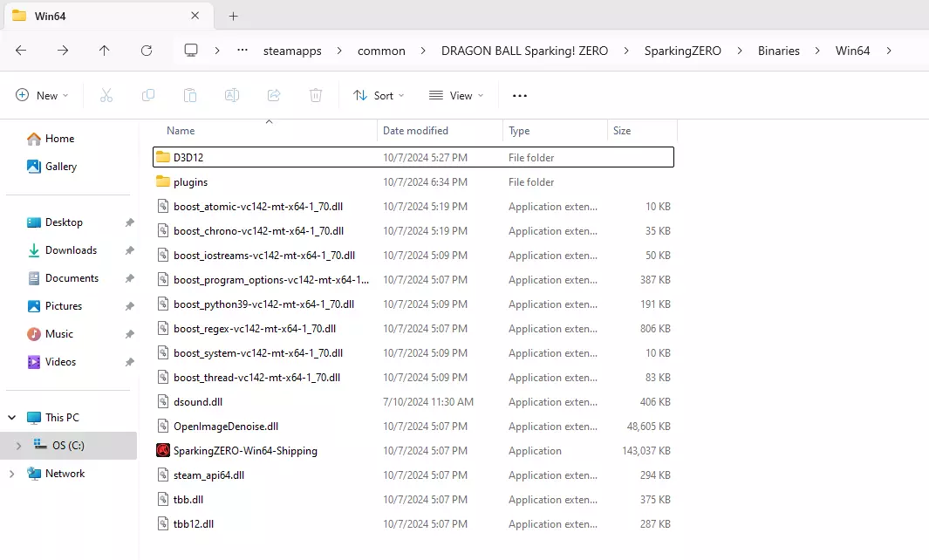929x560 pixels.
Task: Open the Documents quick access folder
Action: [63, 278]
